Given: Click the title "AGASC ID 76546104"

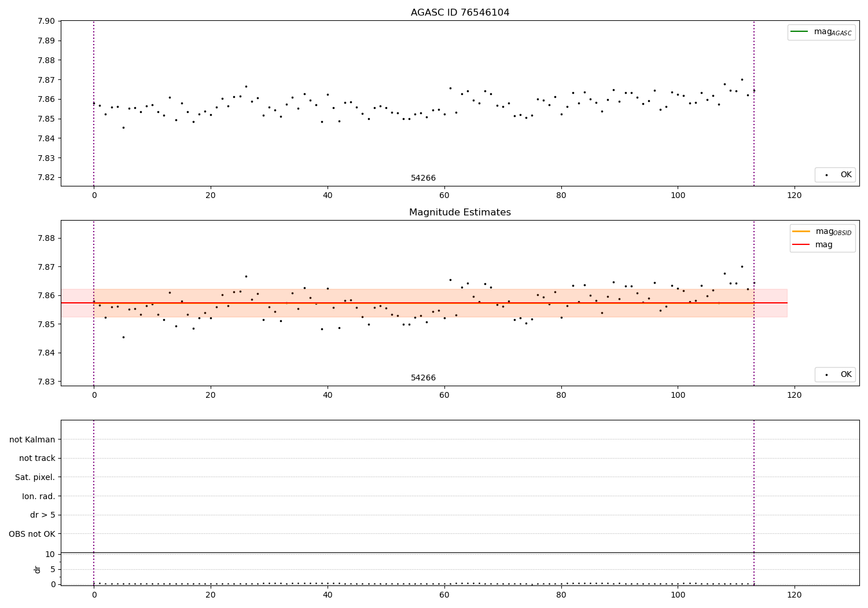Looking at the screenshot, I should 460,13.
